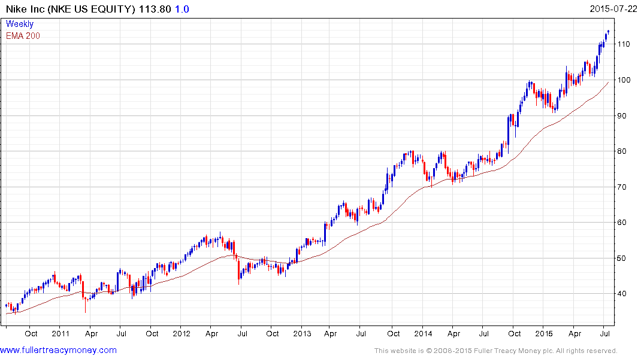The width and height of the screenshot is (644, 359).
Task: Open the www.fullertreacymoney.com link
Action: click(58, 351)
